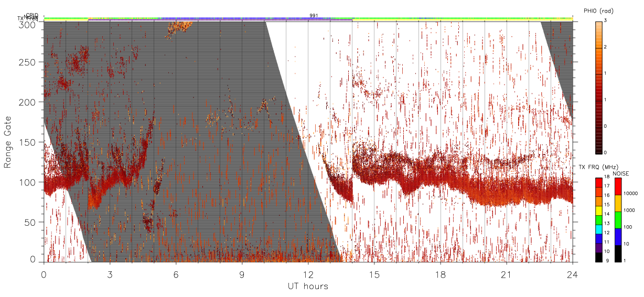Click the PHI0 color bar gradient

point(598,87)
